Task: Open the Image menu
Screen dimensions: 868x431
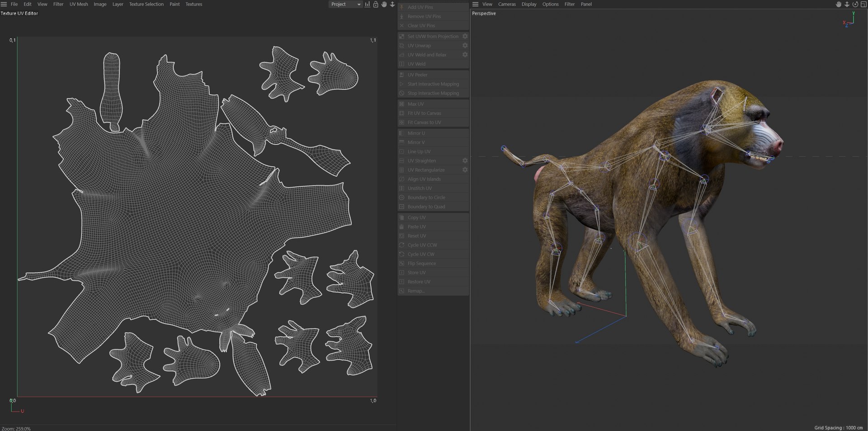Action: pyautogui.click(x=100, y=4)
